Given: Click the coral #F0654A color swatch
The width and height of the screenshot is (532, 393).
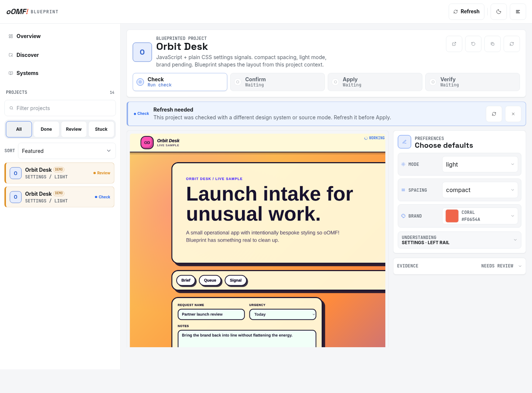Looking at the screenshot, I should tap(452, 216).
